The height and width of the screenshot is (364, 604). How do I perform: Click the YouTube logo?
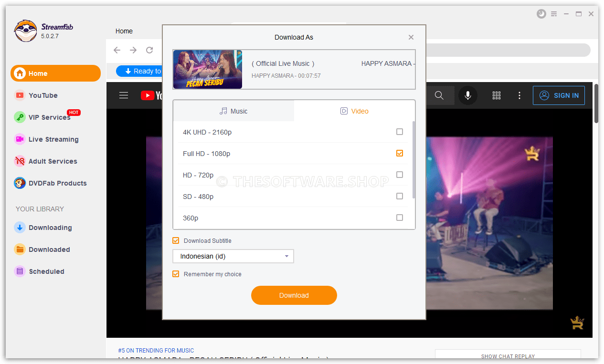tap(151, 95)
